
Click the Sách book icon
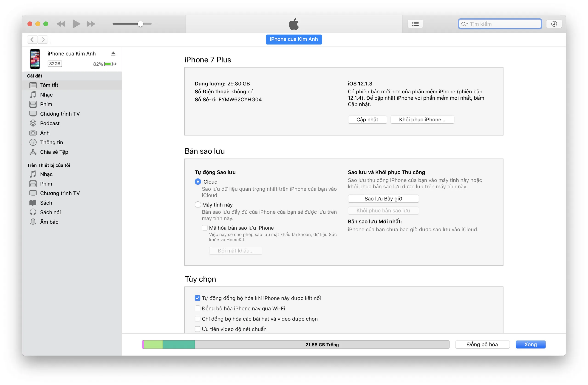pos(33,203)
